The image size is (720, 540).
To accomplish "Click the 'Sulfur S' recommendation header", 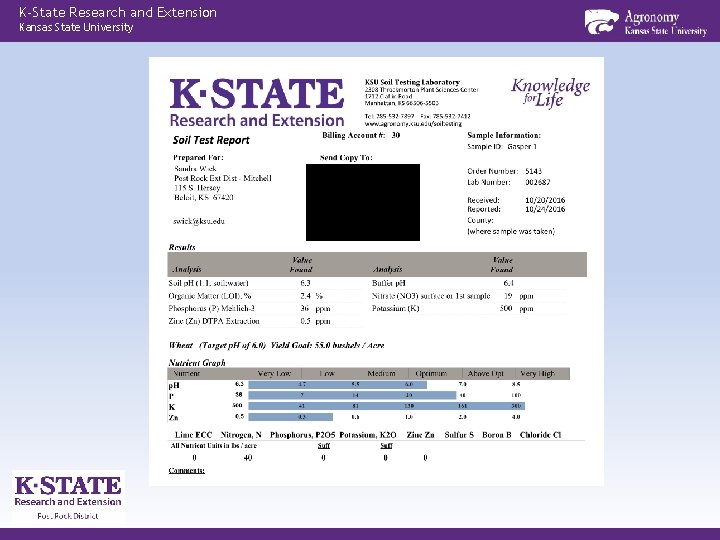I will coord(459,434).
